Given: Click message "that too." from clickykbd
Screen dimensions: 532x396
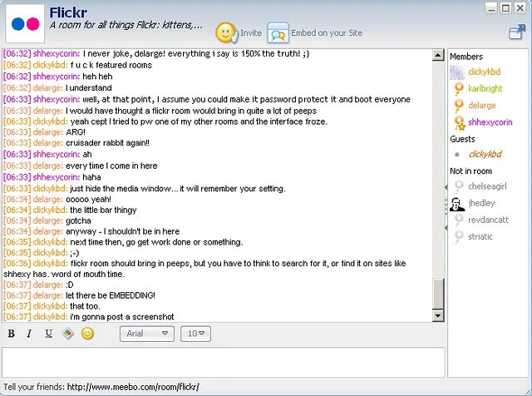Looking at the screenshot, I should click(85, 306).
